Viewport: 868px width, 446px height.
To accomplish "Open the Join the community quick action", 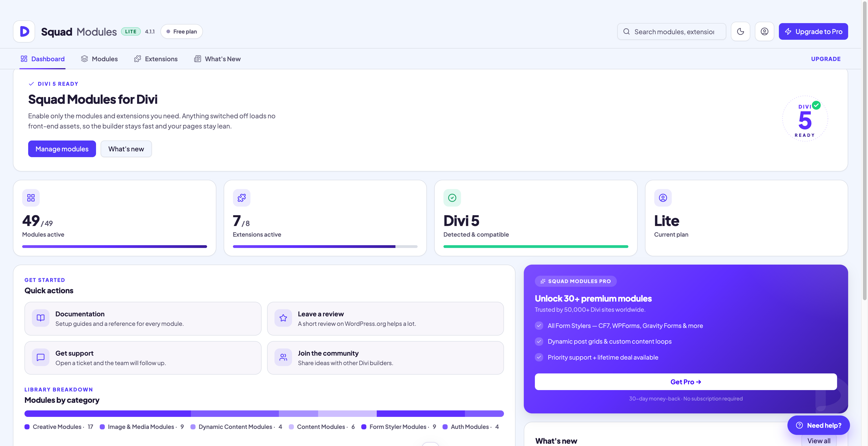I will pyautogui.click(x=386, y=358).
